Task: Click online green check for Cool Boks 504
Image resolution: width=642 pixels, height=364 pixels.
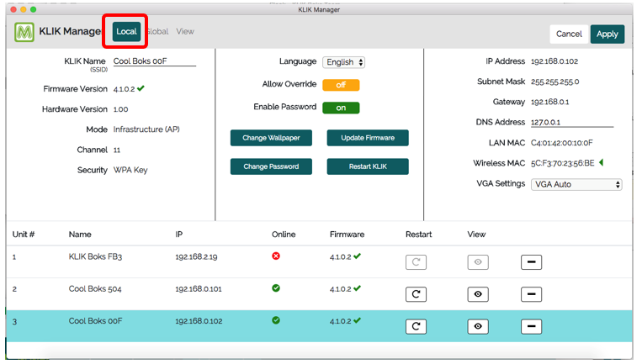Action: pos(276,288)
